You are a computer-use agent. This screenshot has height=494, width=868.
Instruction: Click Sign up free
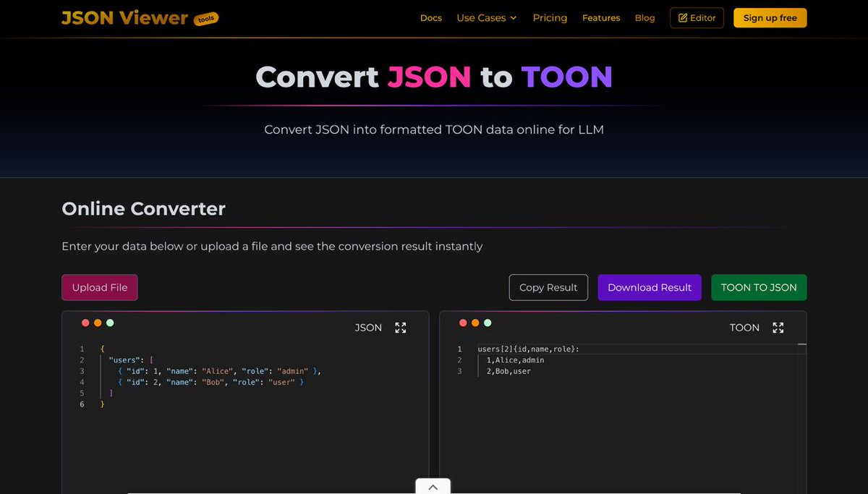click(x=770, y=17)
